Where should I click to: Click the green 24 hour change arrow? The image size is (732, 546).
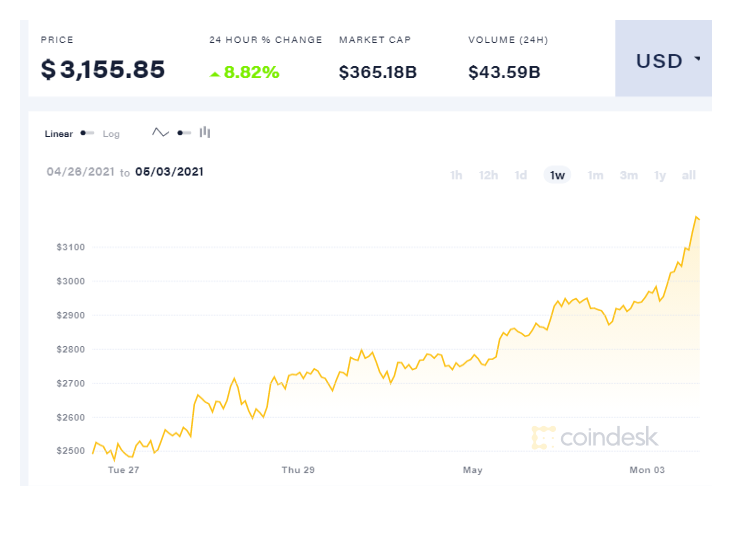[x=215, y=73]
